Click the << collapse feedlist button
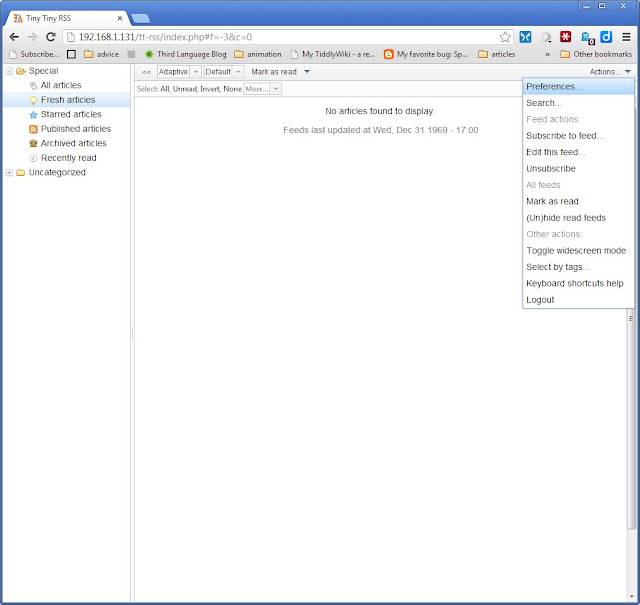This screenshot has width=640, height=605. 147,72
